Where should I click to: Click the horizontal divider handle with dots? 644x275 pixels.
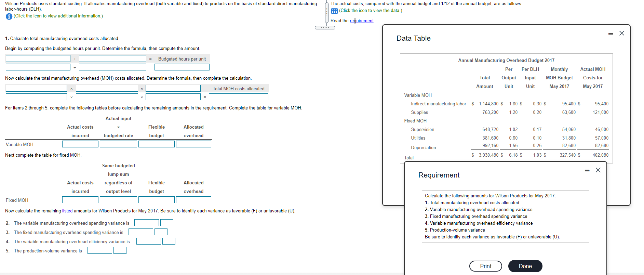click(x=325, y=28)
